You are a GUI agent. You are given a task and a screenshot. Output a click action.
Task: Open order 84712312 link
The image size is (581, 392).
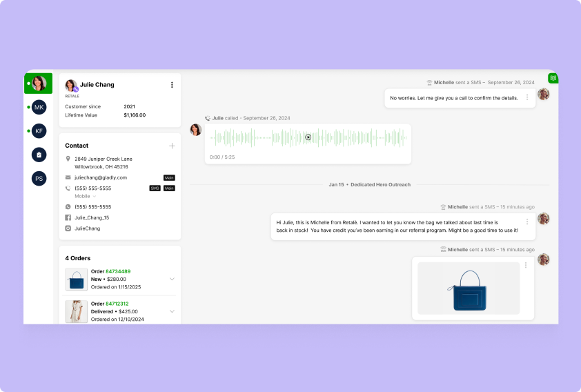click(117, 304)
